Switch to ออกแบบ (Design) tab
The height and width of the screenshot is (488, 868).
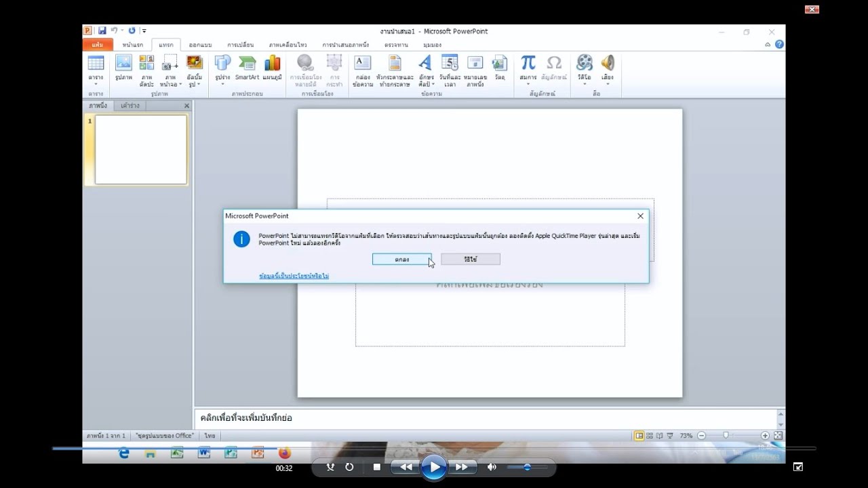[201, 45]
